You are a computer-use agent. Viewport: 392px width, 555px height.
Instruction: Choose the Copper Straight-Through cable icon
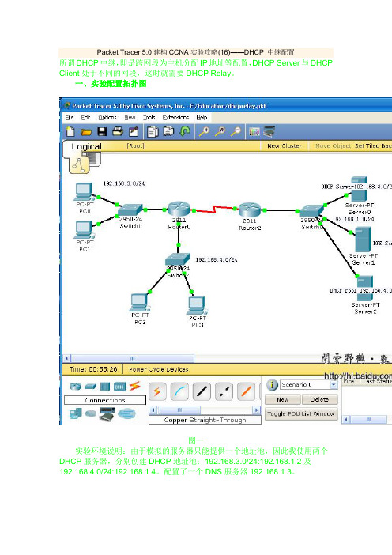coord(202,391)
